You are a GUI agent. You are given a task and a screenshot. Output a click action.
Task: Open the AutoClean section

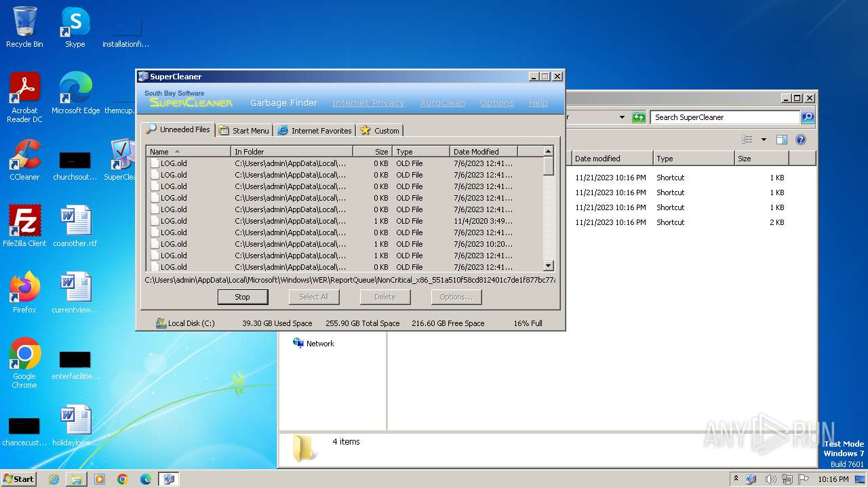[442, 103]
